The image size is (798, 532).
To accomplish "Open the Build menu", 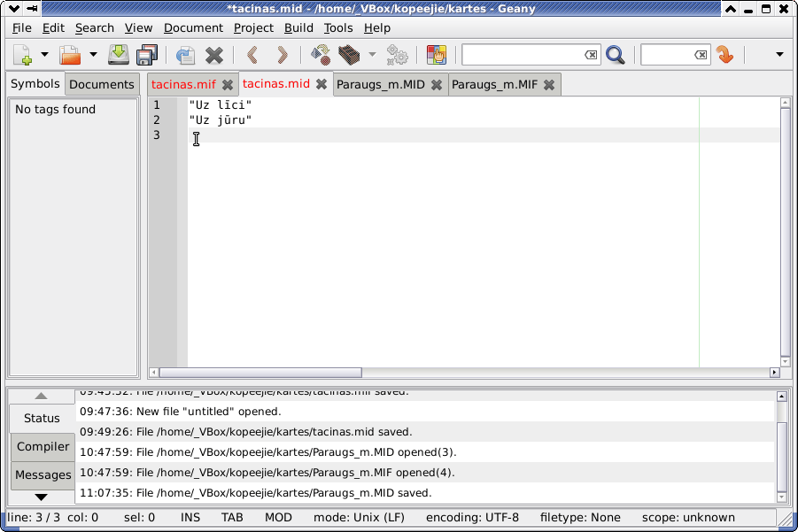I will pyautogui.click(x=298, y=28).
